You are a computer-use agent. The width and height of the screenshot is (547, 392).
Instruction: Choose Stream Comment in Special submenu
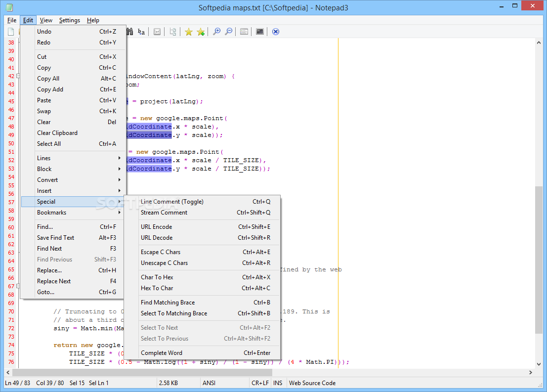click(202, 213)
